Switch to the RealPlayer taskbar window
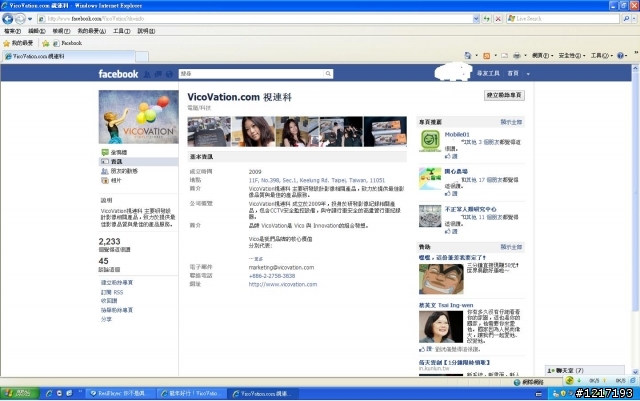Image resolution: width=640 pixels, height=401 pixels. click(121, 393)
